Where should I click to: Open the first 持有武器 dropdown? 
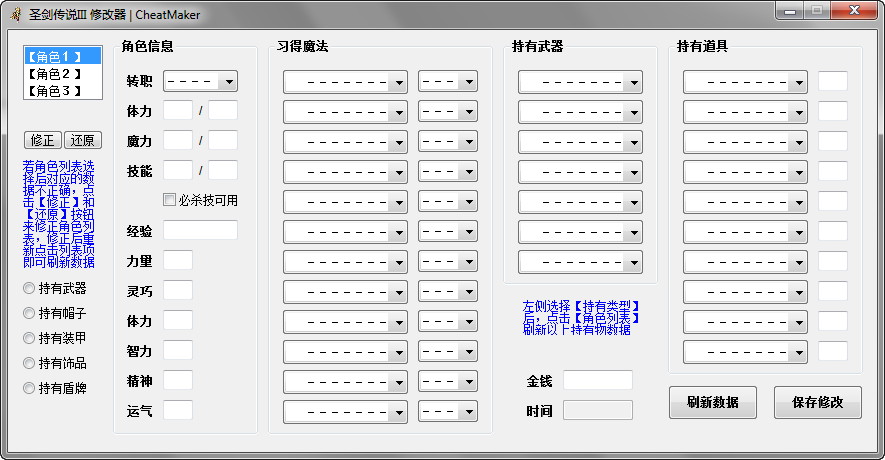point(580,81)
